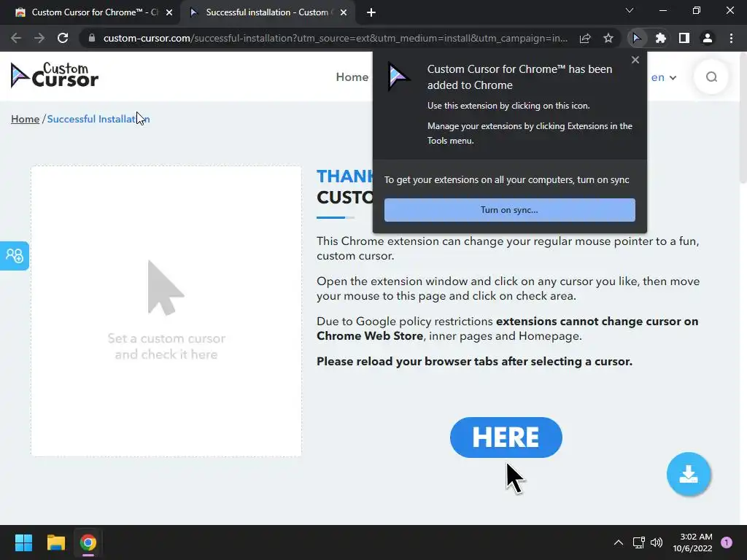Screen dimensions: 747x560
Task: Reload the page with the refresh icon
Action: [63, 38]
